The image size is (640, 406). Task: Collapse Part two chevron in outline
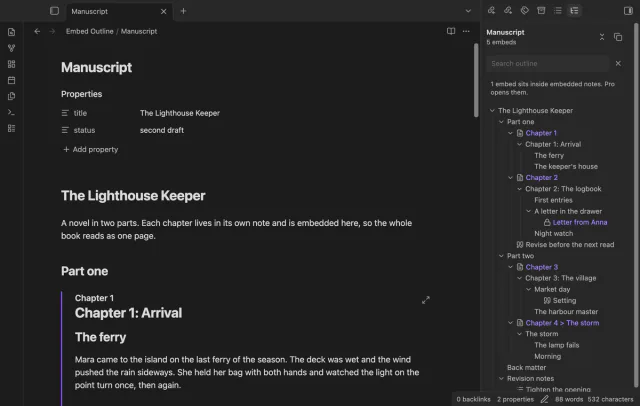coord(501,256)
